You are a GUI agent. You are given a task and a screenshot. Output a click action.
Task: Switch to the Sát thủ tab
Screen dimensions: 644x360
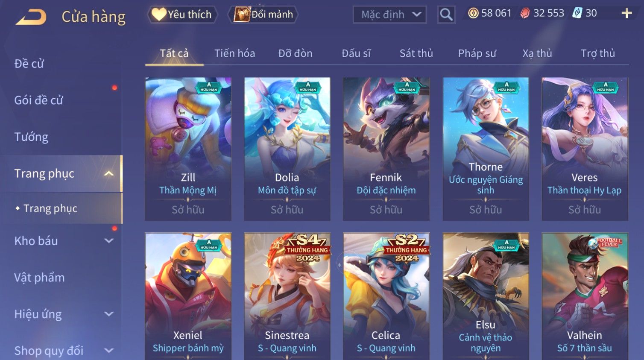(416, 53)
